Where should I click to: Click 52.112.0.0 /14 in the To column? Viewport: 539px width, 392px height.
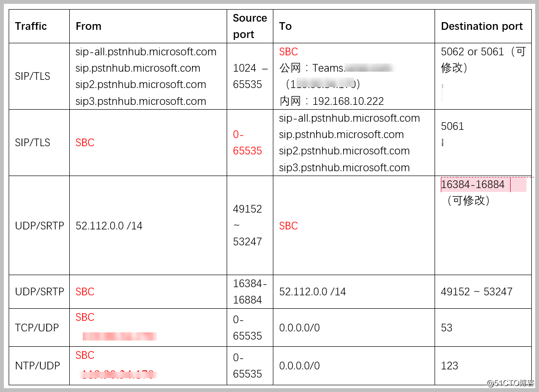pyautogui.click(x=312, y=291)
